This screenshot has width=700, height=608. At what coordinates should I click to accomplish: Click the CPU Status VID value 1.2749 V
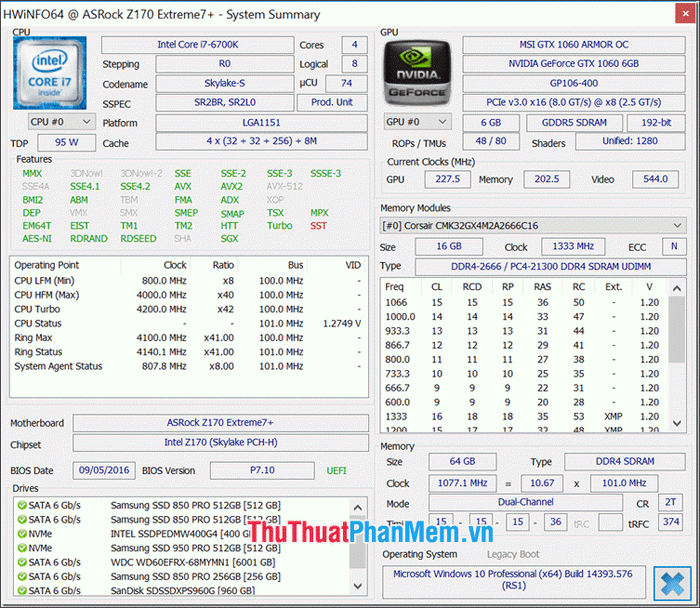tap(342, 324)
